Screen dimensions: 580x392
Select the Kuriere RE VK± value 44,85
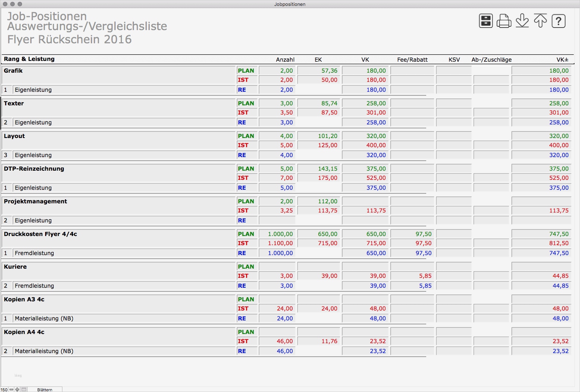point(541,286)
